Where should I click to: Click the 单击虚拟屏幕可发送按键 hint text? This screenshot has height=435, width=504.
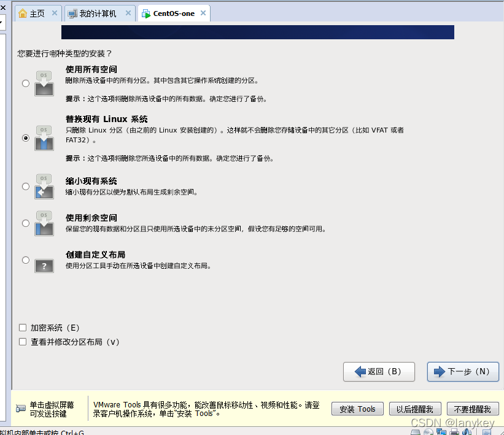pos(52,409)
